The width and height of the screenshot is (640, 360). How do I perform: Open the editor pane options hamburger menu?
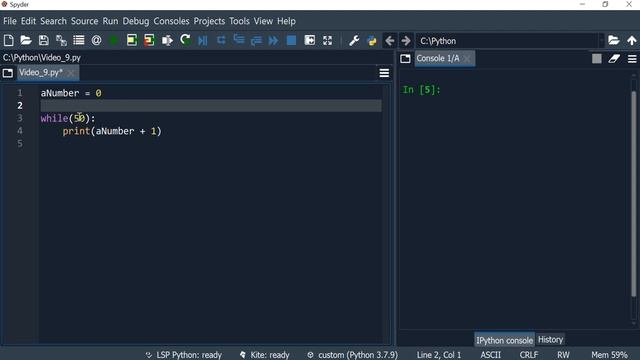384,73
